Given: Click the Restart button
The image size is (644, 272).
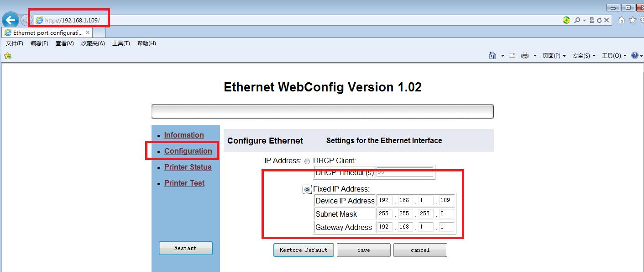Looking at the screenshot, I should click(185, 248).
